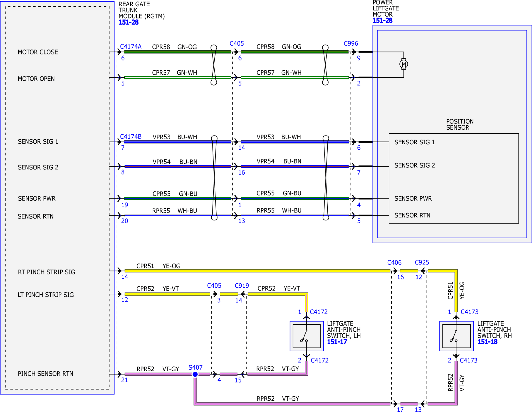
Task: Open the 151-17 link for the LH anti-pinch switch
Action: (337, 342)
